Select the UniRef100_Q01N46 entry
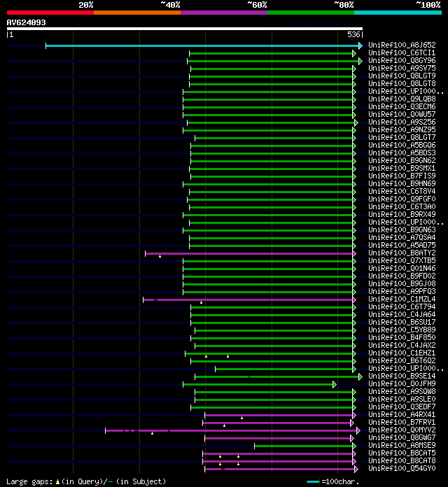448x487 pixels. coord(402,269)
